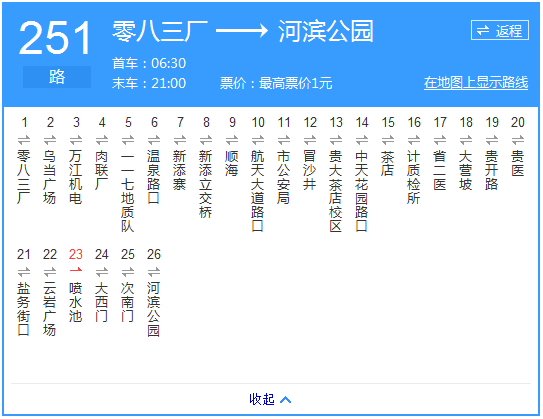Select stop 云岩广场
543x419 pixels.
click(x=50, y=309)
